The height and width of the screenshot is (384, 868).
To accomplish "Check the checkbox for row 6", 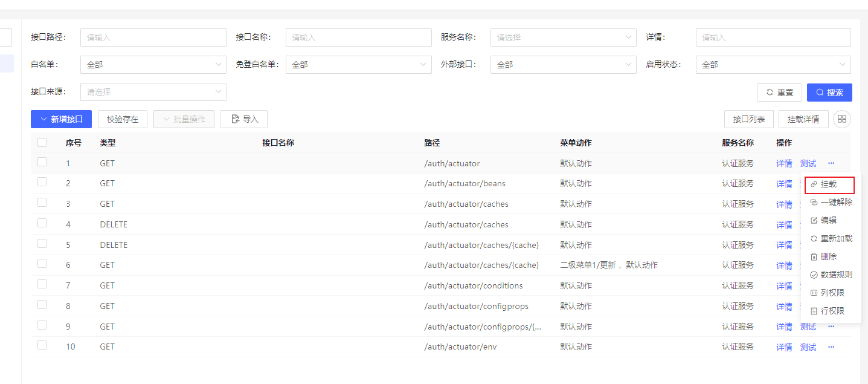I will click(42, 264).
